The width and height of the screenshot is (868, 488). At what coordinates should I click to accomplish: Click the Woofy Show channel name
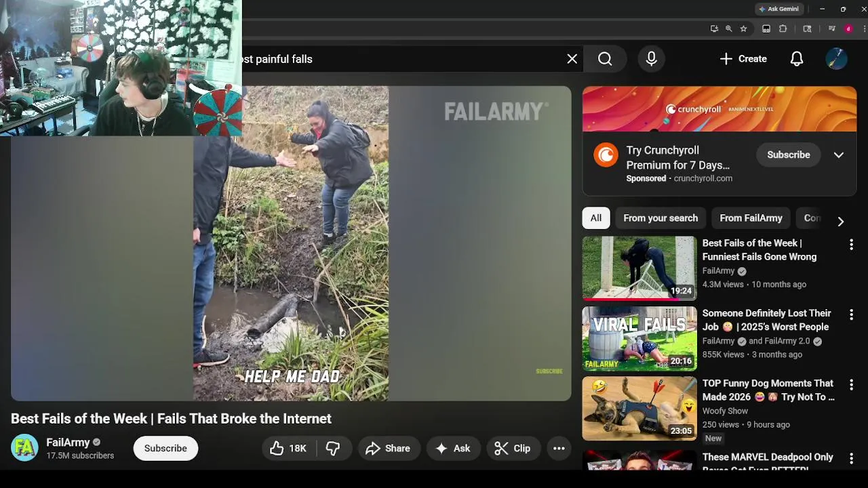click(725, 411)
